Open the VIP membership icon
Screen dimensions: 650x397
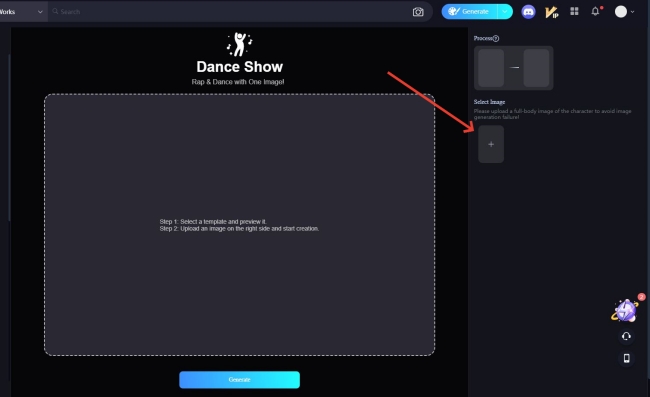[x=551, y=12]
